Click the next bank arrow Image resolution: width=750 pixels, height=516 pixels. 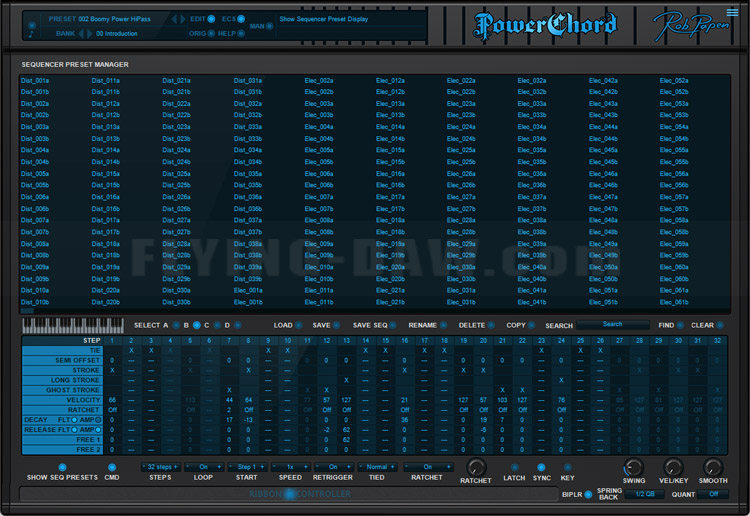tap(89, 33)
